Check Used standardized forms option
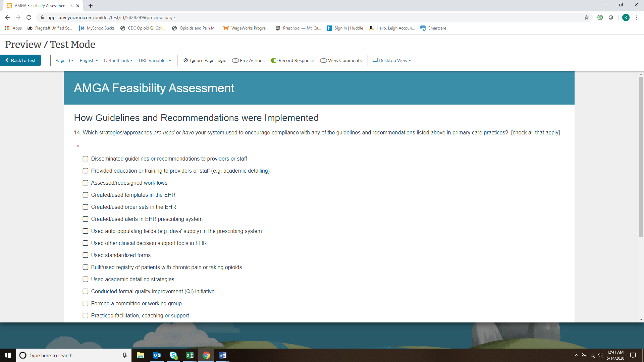 point(86,255)
